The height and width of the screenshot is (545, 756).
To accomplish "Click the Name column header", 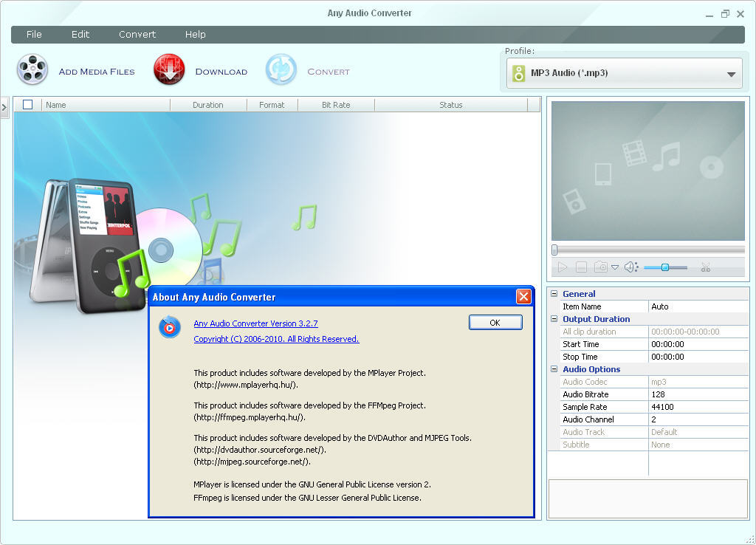I will click(106, 105).
